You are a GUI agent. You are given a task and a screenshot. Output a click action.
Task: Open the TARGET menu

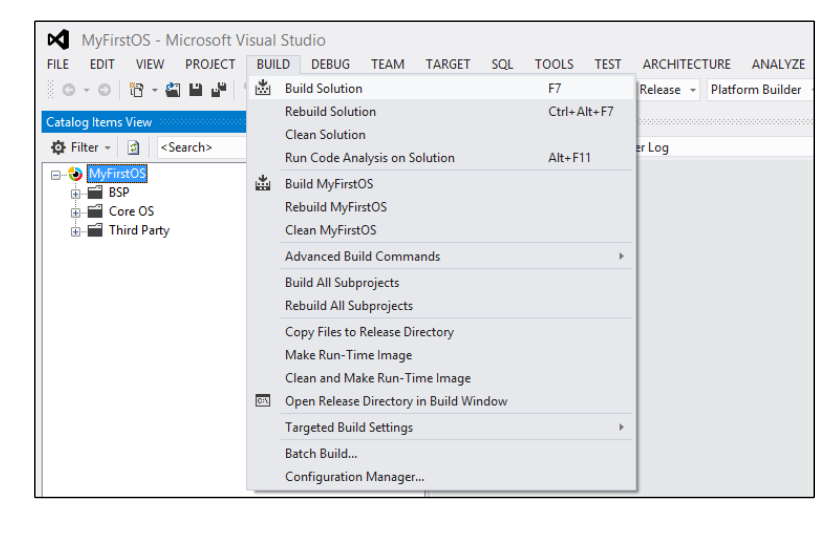point(448,64)
